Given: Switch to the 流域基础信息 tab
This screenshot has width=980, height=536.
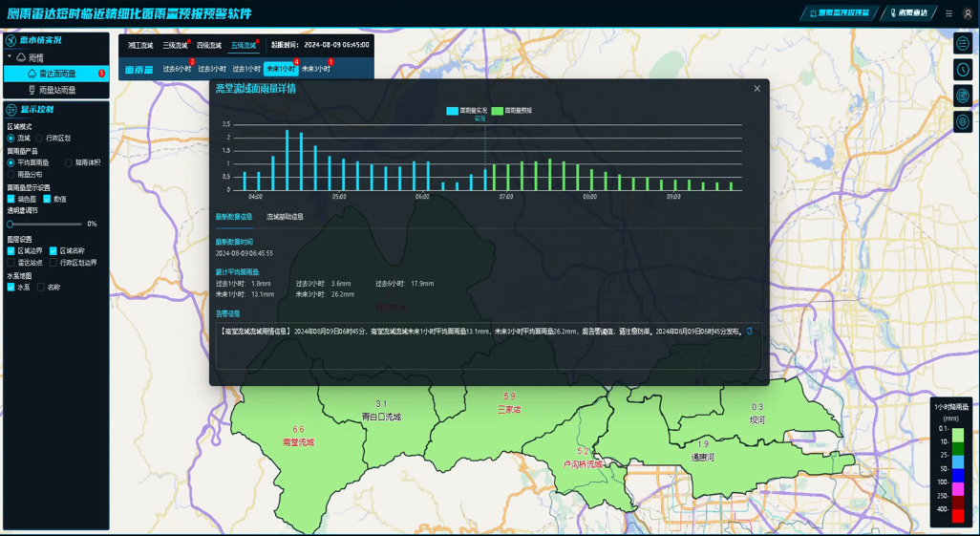Looking at the screenshot, I should coord(285,217).
